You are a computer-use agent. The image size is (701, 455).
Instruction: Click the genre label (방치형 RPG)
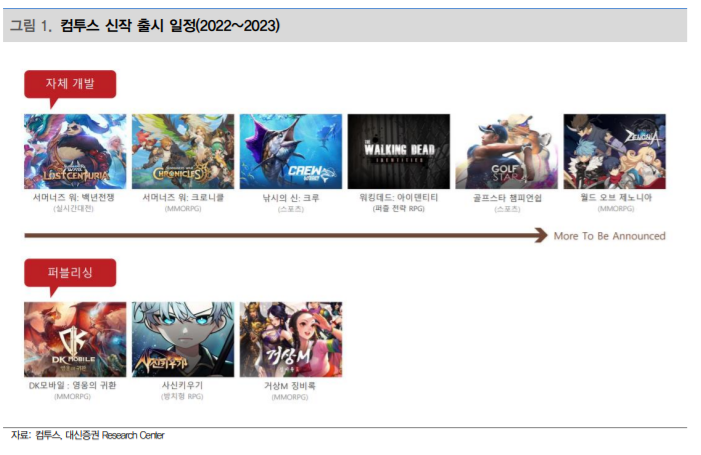(182, 396)
